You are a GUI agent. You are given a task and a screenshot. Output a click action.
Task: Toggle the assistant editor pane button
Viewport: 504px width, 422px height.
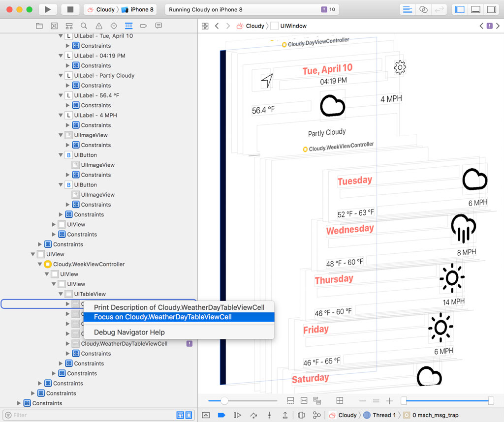click(x=423, y=9)
